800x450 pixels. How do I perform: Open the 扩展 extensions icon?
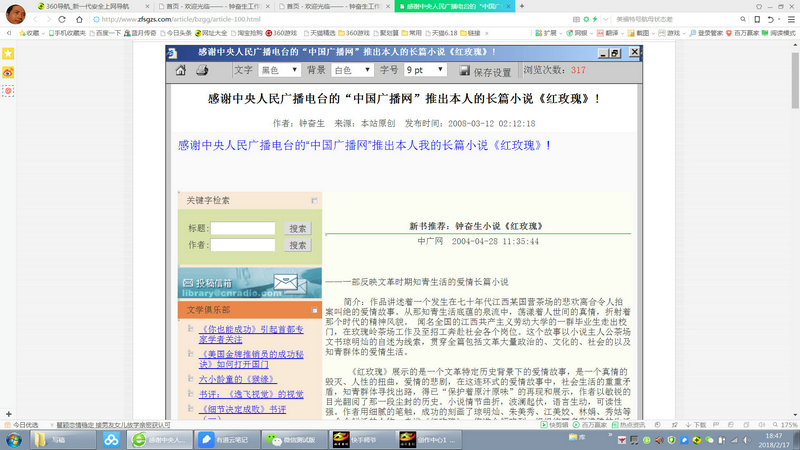[x=545, y=33]
